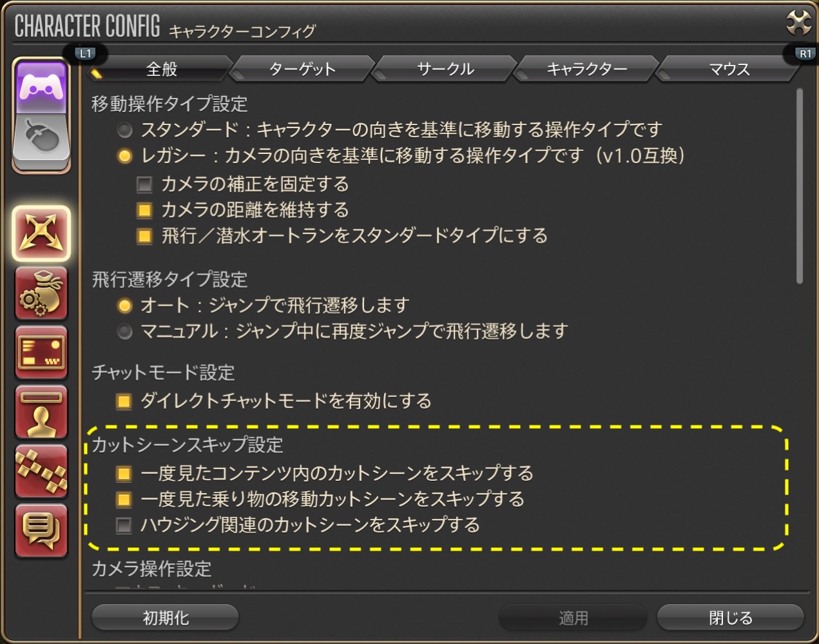819x644 pixels.
Task: Select the mouse mode icon
Action: [41, 139]
